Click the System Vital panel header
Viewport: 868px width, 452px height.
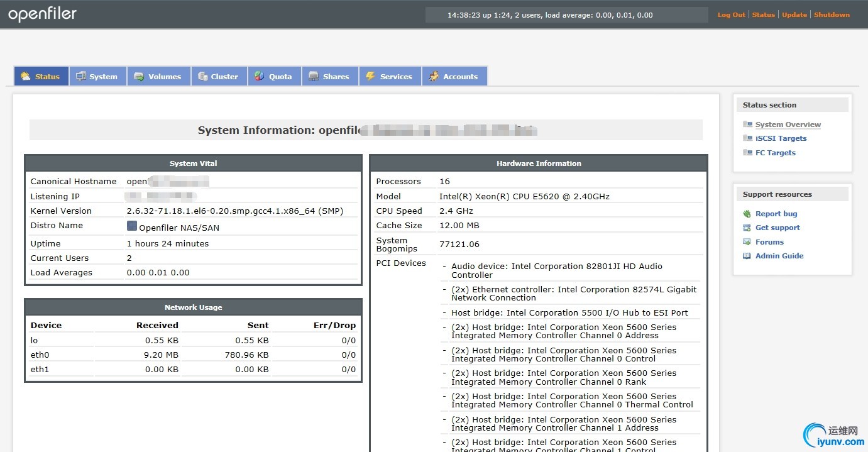tap(193, 163)
